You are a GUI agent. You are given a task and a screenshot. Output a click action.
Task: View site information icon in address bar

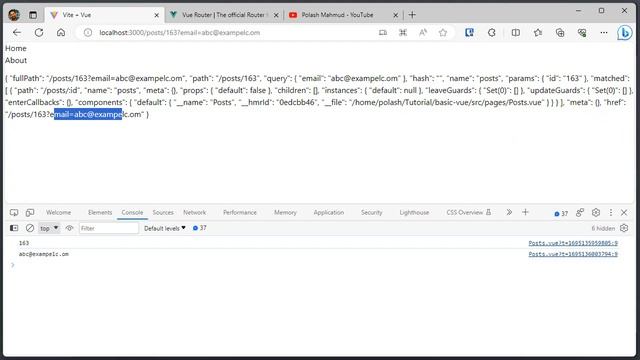click(88, 33)
